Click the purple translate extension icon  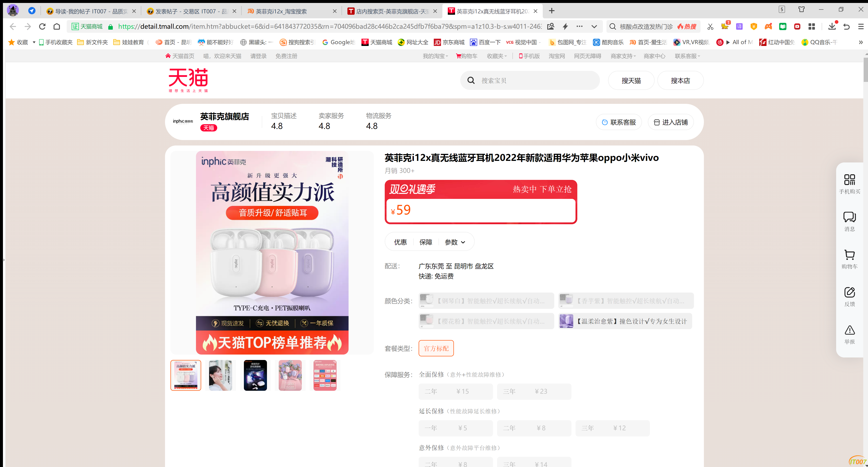(739, 27)
